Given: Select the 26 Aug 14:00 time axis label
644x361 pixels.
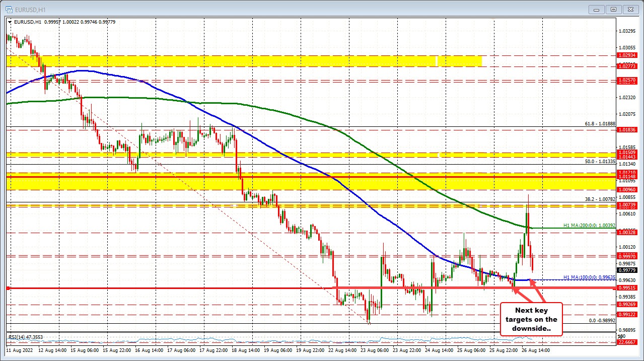Looking at the screenshot, I should (535, 350).
